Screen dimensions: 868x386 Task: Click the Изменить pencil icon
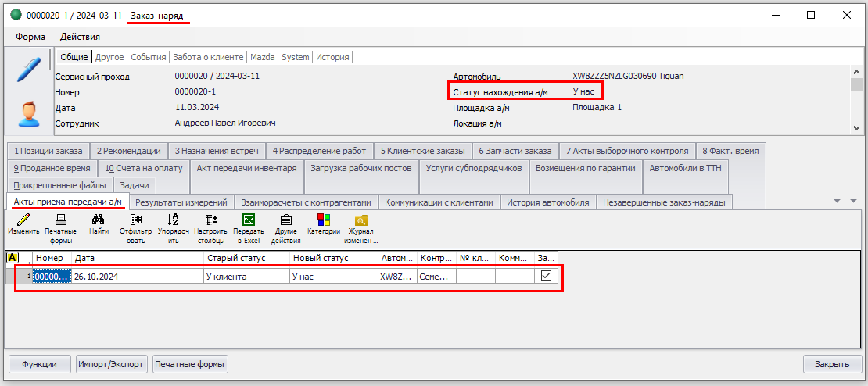pos(23,220)
